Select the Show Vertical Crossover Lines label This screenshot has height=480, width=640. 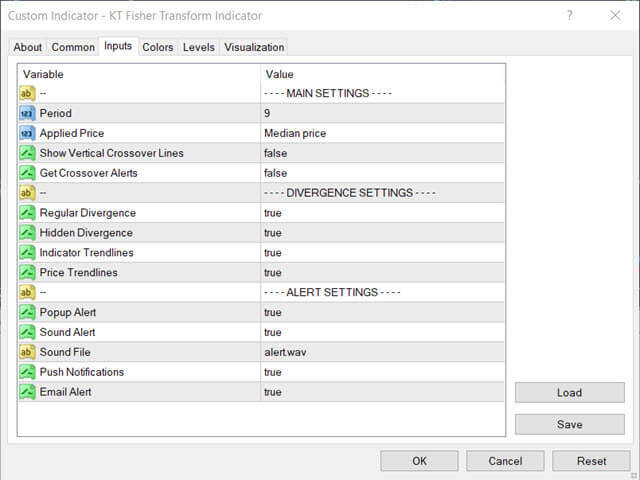pyautogui.click(x=111, y=153)
